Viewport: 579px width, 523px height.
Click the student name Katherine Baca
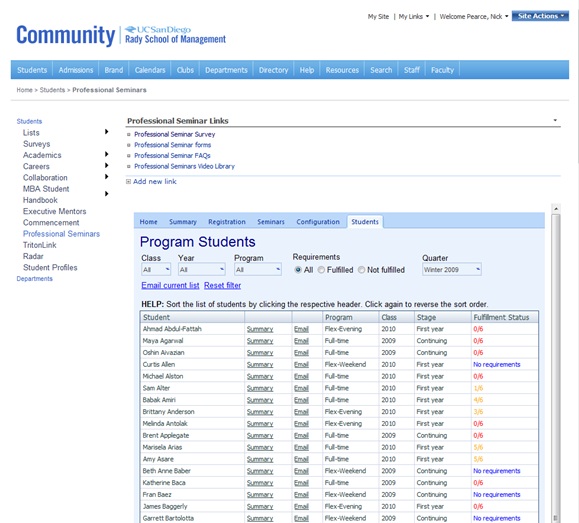164,483
